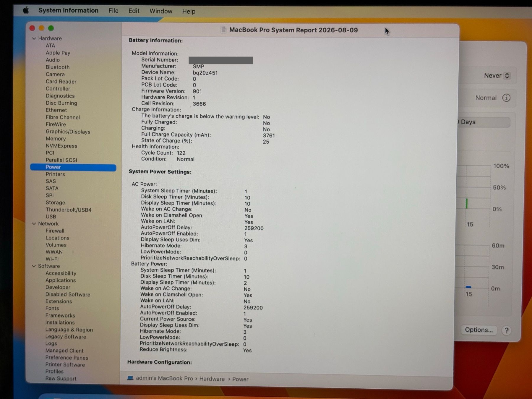Select Card Reader in the sidebar
This screenshot has height=399, width=532.
pyautogui.click(x=61, y=81)
